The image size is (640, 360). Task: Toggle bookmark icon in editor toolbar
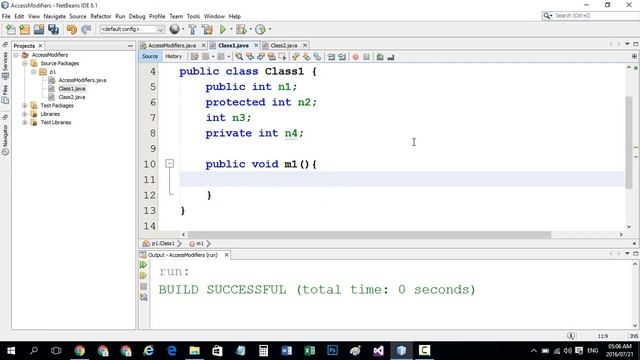tap(317, 57)
